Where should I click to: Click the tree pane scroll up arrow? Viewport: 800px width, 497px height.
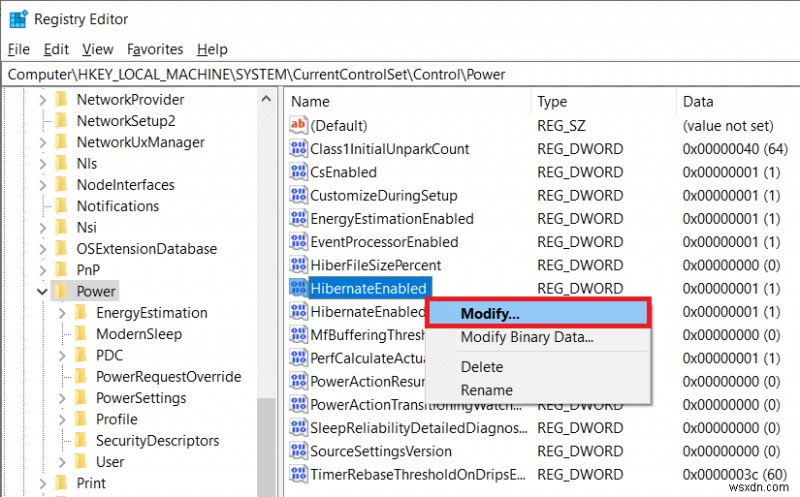tap(266, 98)
